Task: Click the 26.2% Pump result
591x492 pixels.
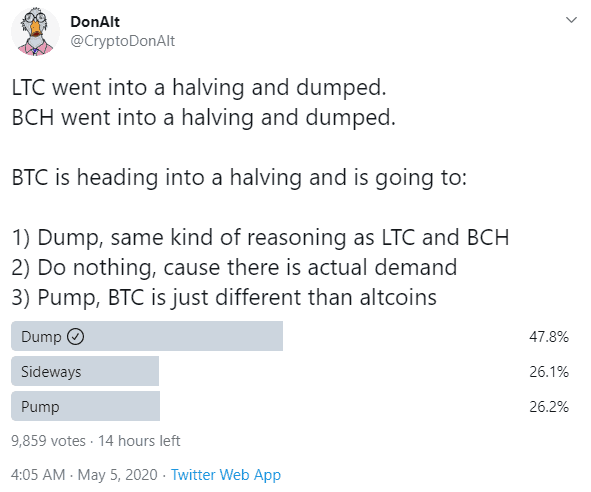Action: point(549,406)
